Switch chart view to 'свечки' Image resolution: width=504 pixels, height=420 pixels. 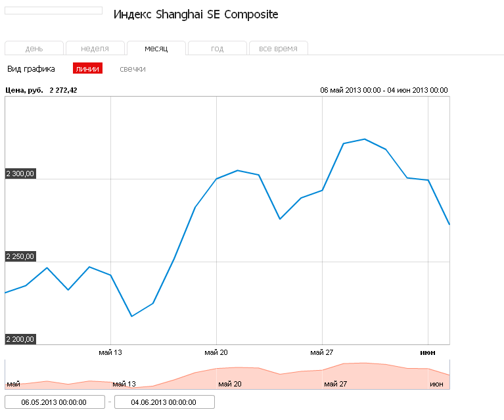pyautogui.click(x=133, y=69)
